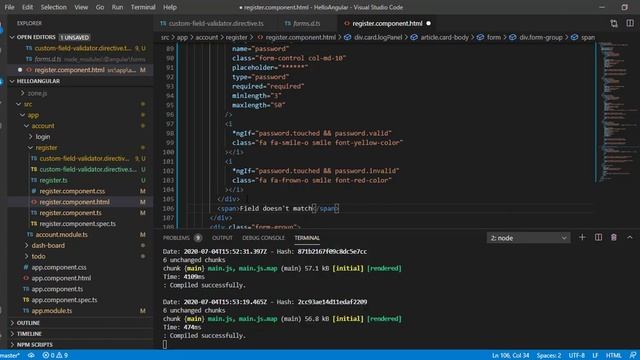Image resolution: width=640 pixels, height=360 pixels.
Task: Click the div.form-group breadcrumb segment
Action: tap(540, 37)
